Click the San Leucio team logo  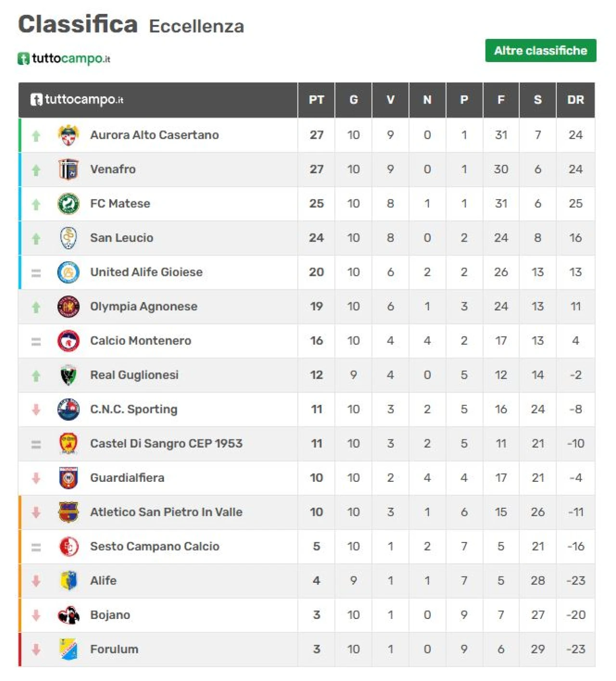(x=68, y=238)
